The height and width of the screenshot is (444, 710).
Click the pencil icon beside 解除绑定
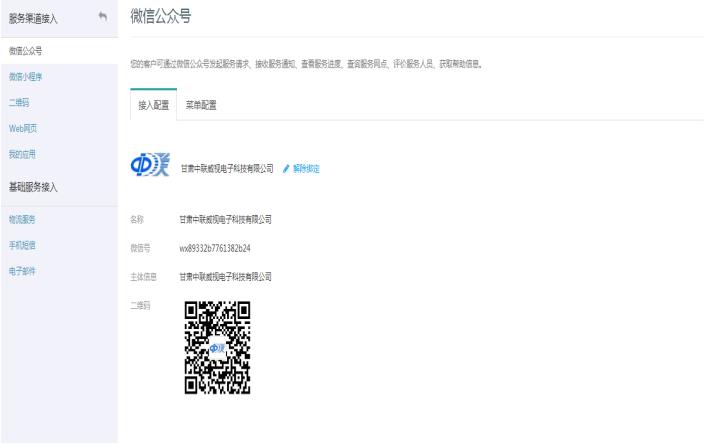pos(285,168)
